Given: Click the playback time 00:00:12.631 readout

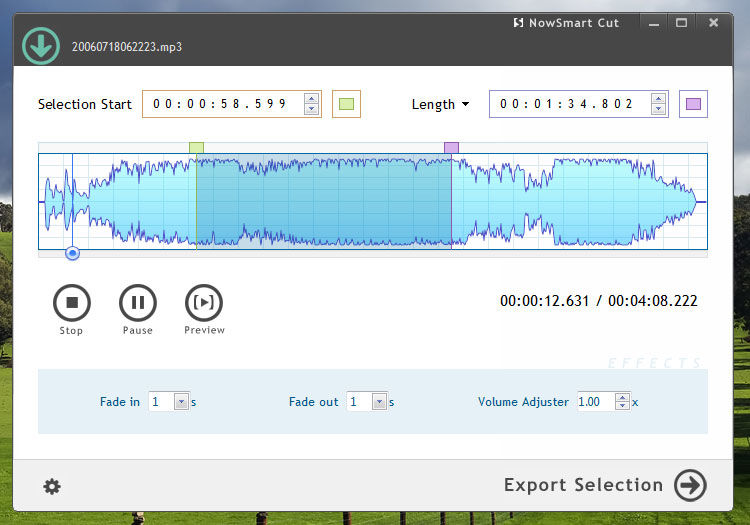Looking at the screenshot, I should click(544, 301).
